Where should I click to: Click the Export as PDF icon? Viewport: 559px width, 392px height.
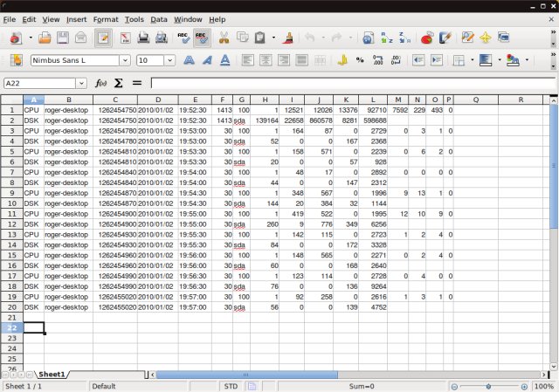pos(125,38)
